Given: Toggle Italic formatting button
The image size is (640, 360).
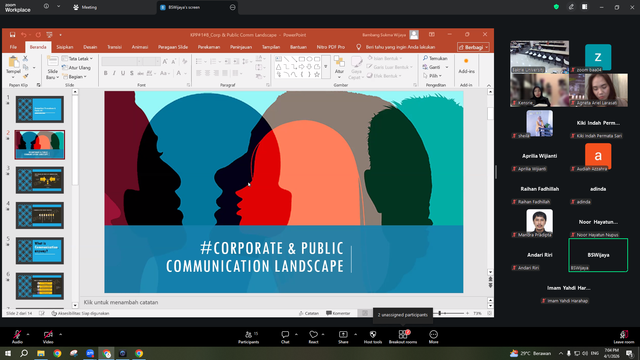Looking at the screenshot, I should pyautogui.click(x=114, y=73).
